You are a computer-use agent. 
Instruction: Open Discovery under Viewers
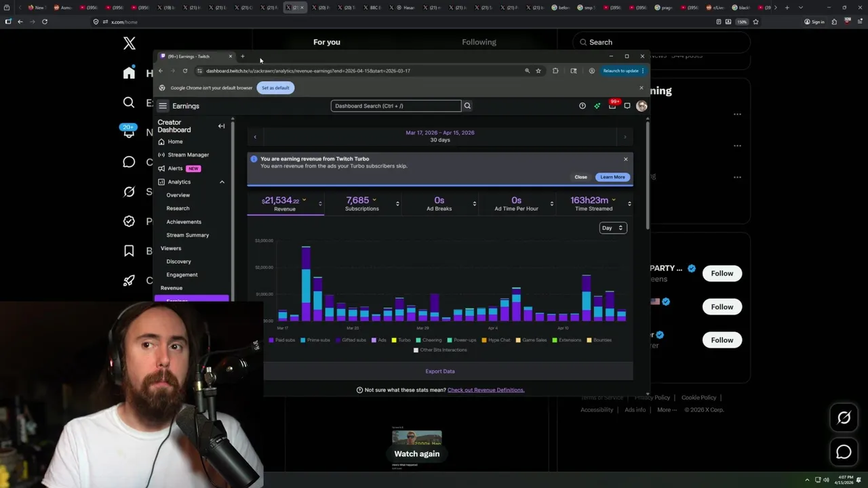pos(179,262)
